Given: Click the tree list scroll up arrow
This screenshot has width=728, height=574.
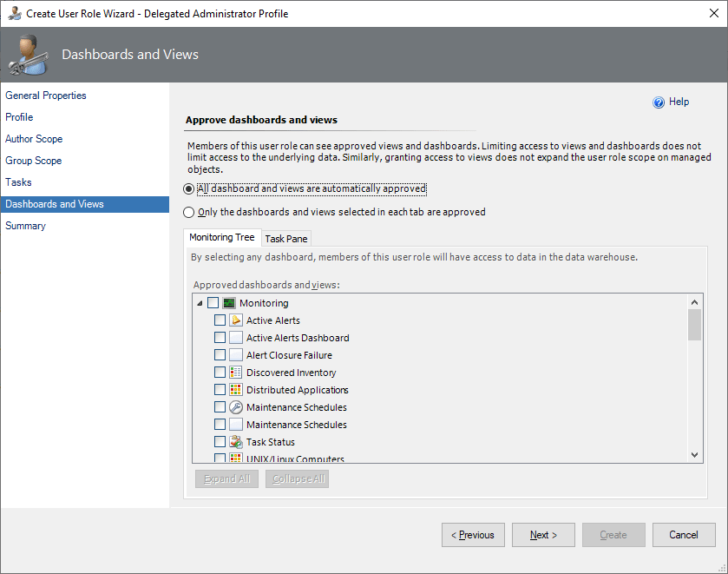Looking at the screenshot, I should [694, 302].
